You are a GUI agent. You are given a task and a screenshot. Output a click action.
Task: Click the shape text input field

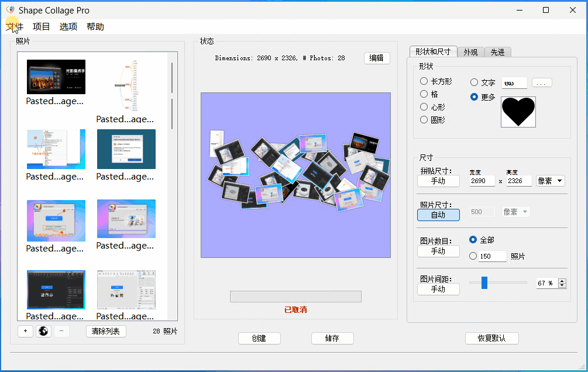514,83
